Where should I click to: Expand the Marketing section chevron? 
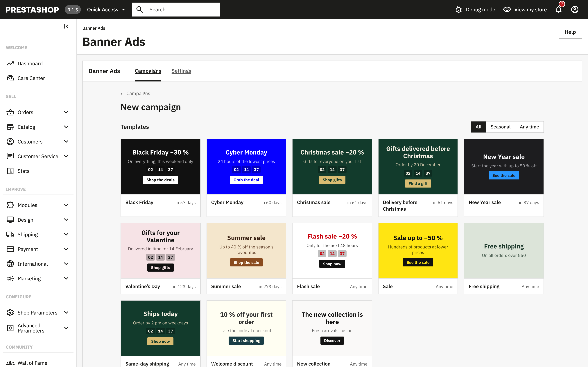click(x=66, y=278)
